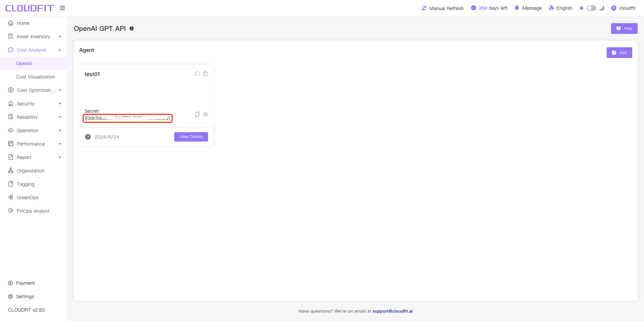Screen dimensions: 644x321
Task: Click the FinOps Analyst icon
Action: 11,211
